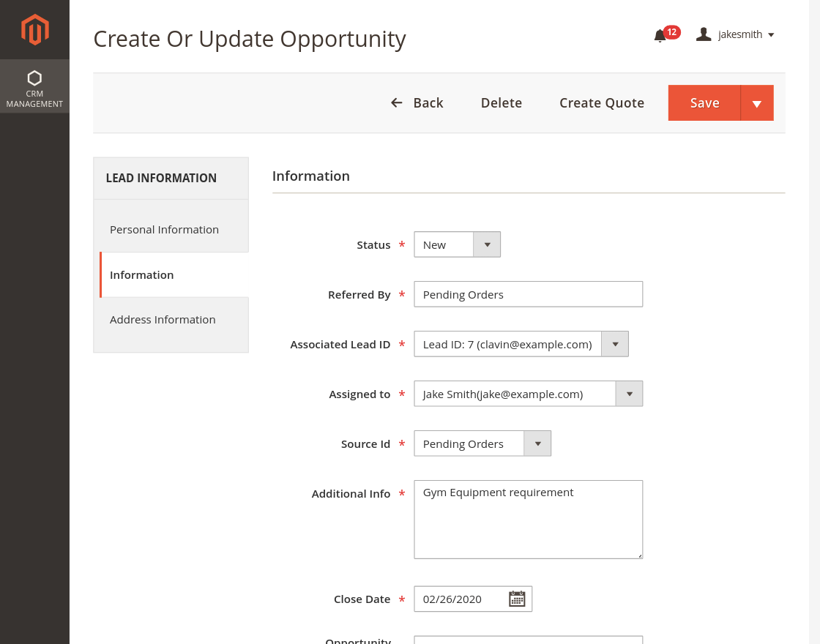Image resolution: width=820 pixels, height=644 pixels.
Task: Open account menu via user avatar icon
Action: point(704,34)
